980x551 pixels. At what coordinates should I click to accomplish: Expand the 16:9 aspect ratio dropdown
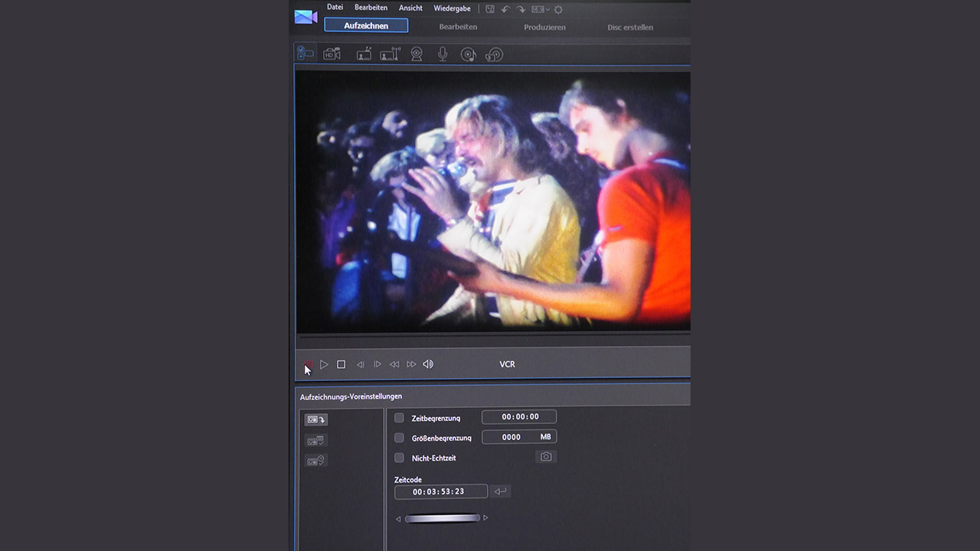pyautogui.click(x=541, y=9)
